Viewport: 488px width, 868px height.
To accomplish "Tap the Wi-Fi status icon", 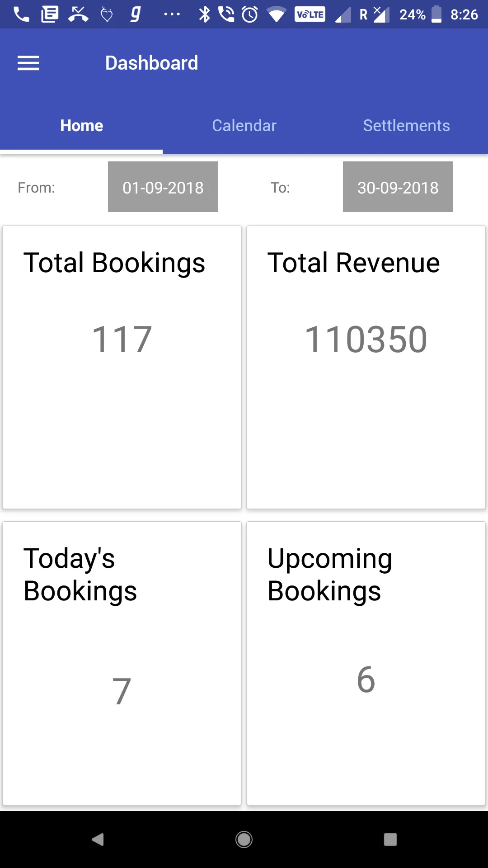I will 277,15.
